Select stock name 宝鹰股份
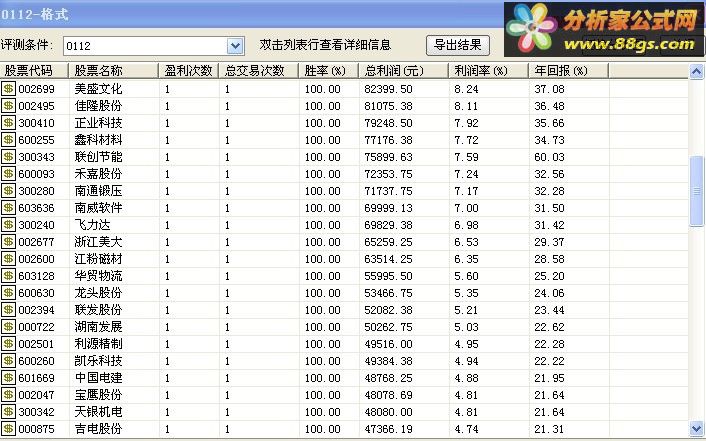706x441 pixels. [x=98, y=395]
